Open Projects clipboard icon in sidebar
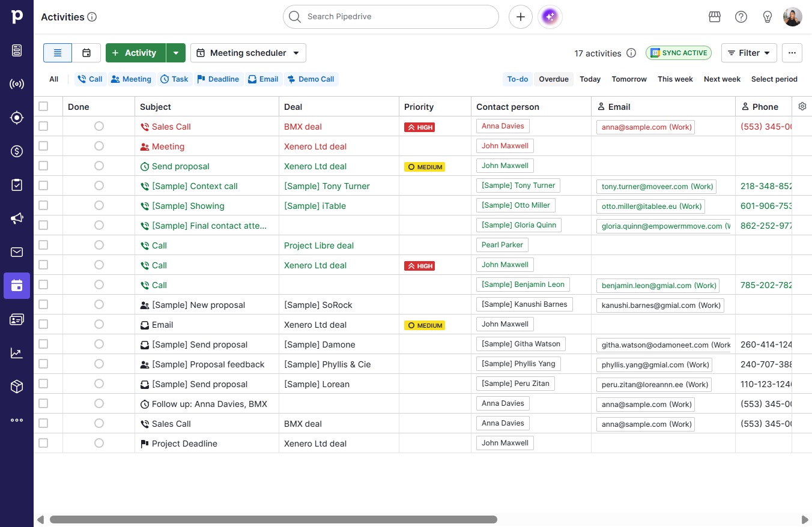Image resolution: width=812 pixels, height=527 pixels. pyautogui.click(x=17, y=185)
